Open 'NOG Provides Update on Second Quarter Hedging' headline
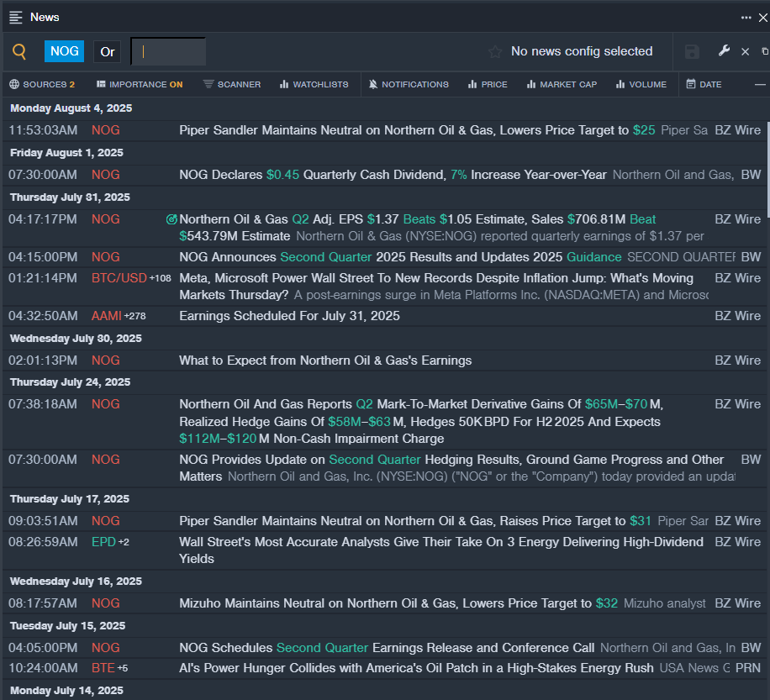The image size is (770, 700). click(x=451, y=468)
